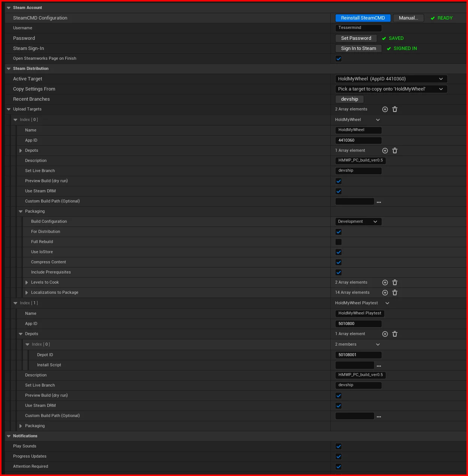This screenshot has height=476, width=468.
Task: Collapse Packaging section of Index 0
Action: [x=21, y=212]
